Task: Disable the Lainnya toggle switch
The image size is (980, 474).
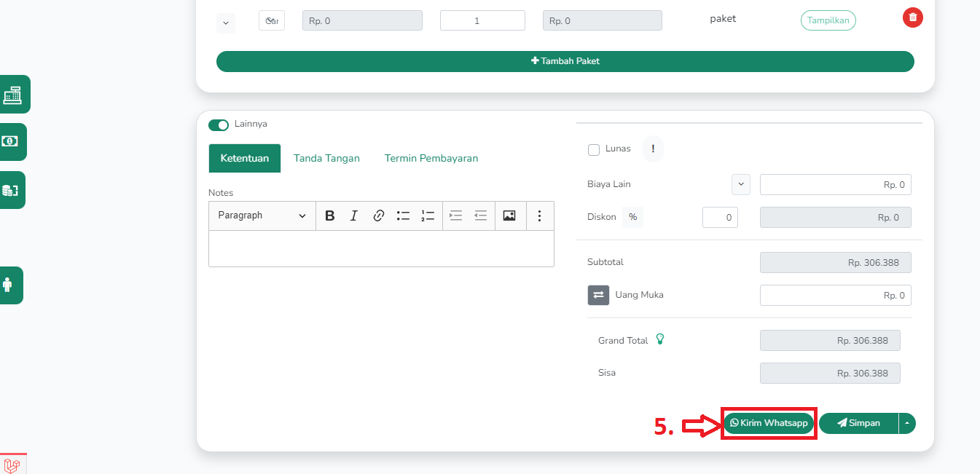Action: [219, 125]
